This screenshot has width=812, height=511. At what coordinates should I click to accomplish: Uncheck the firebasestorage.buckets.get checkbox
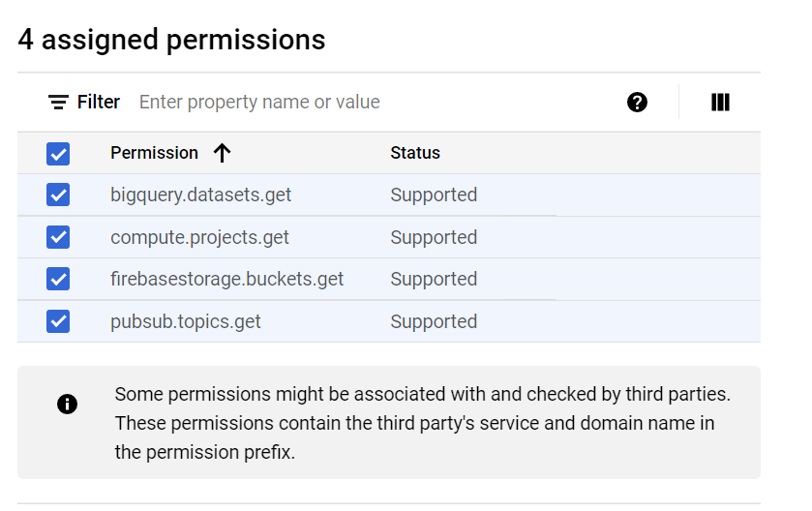tap(58, 279)
